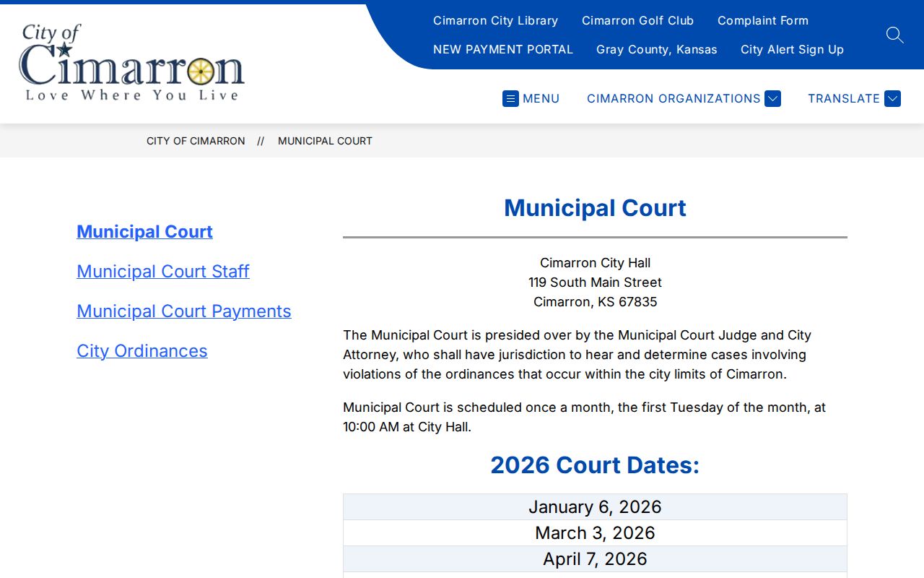Image resolution: width=924 pixels, height=578 pixels.
Task: Click the Cimarron City Hall text
Action: pos(595,263)
